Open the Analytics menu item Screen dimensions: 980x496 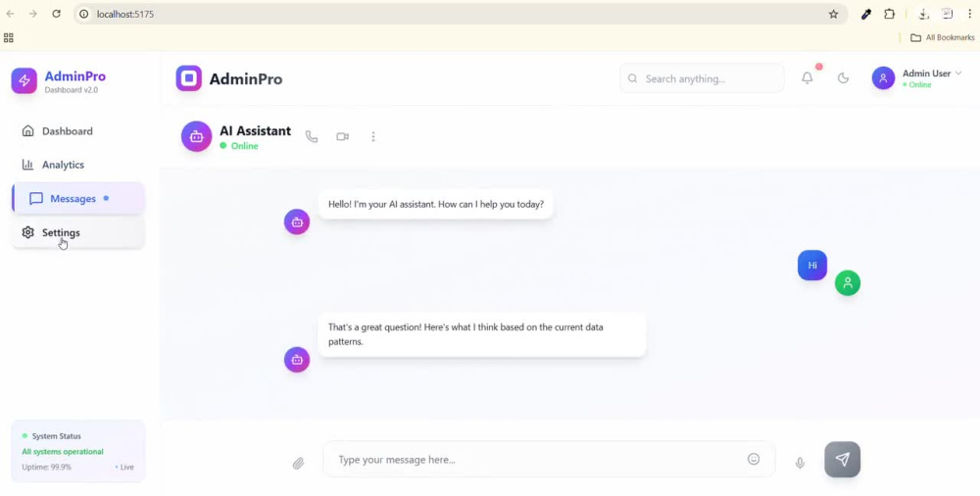click(x=78, y=165)
